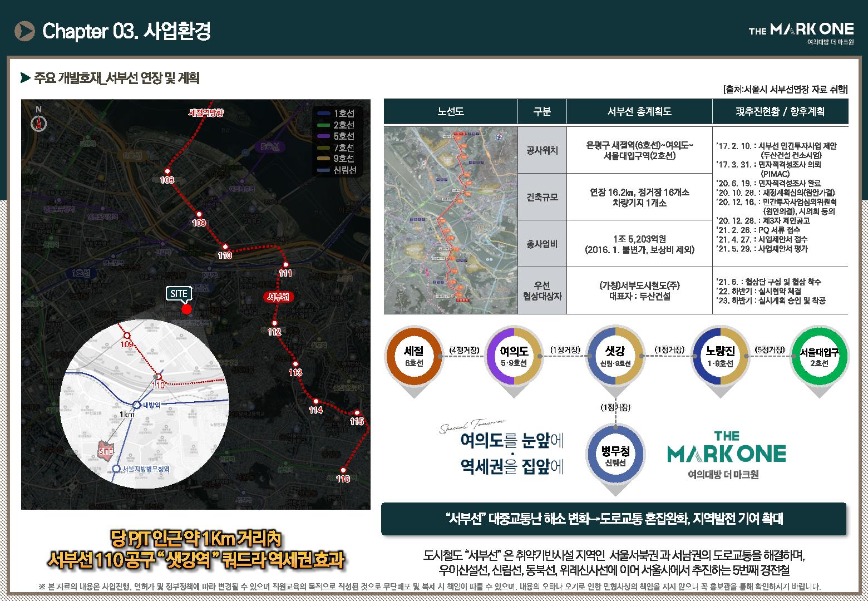
Task: Click the 우선 협상대상자 row label
Action: (542, 291)
